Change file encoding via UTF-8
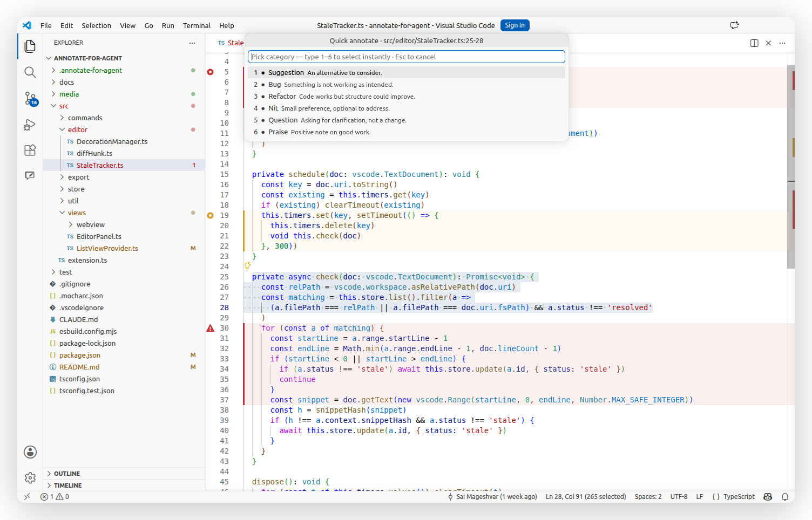The width and height of the screenshot is (812, 520). (679, 497)
